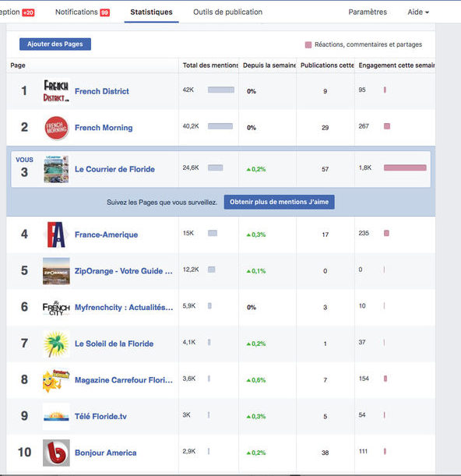Click the France-Amerique FA logo
461x476 pixels.
tap(56, 234)
